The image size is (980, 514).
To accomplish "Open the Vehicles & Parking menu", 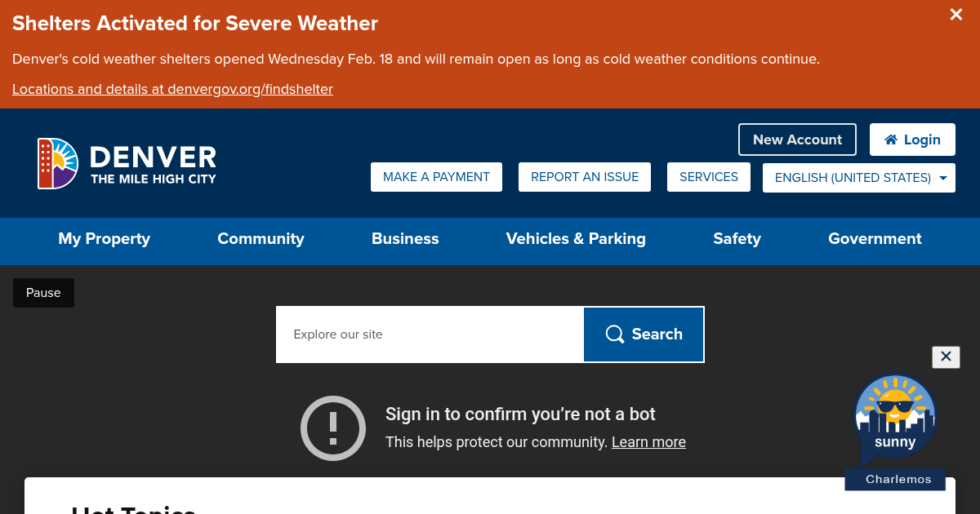I will [576, 239].
